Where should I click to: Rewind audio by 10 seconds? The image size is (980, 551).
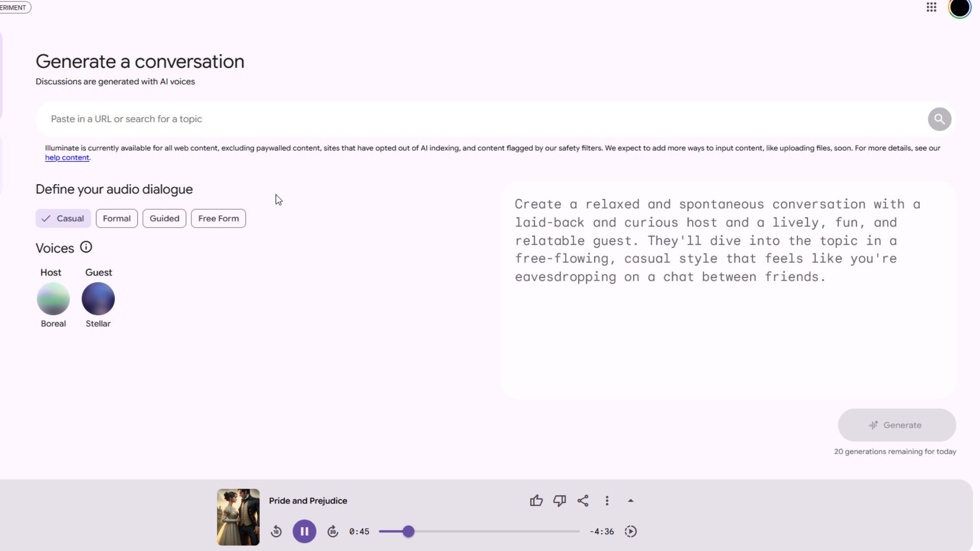coord(276,532)
